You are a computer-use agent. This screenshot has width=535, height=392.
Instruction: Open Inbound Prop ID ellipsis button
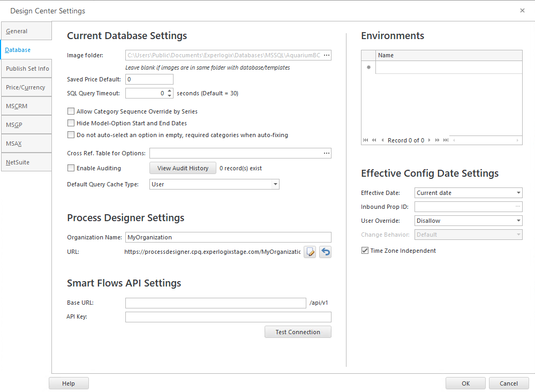click(x=518, y=207)
